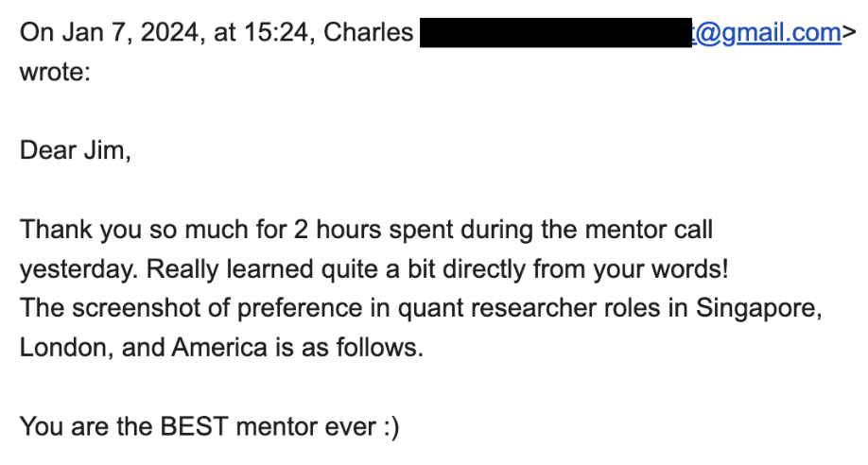Click the phrase "mentor call"
The image size is (868, 465).
click(x=649, y=230)
